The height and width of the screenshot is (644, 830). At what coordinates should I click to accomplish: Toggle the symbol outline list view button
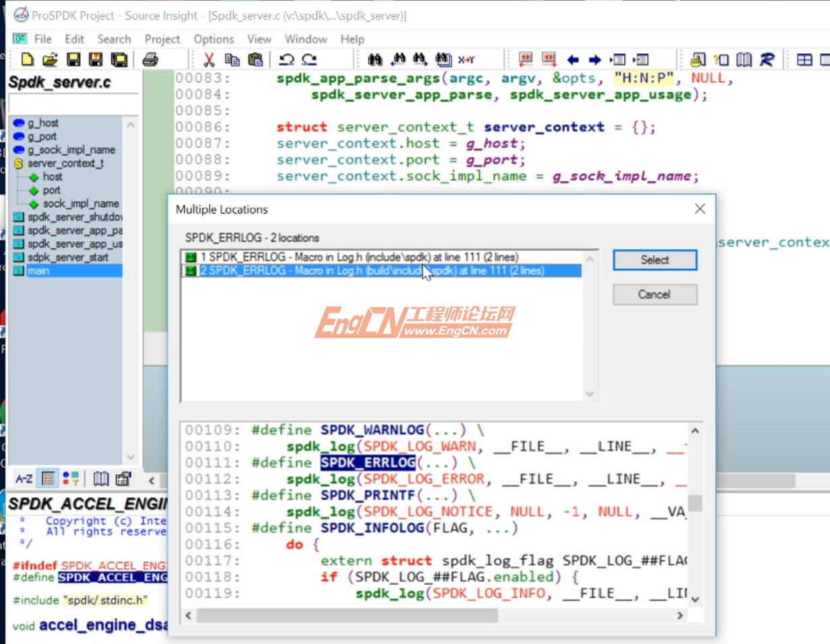[48, 479]
